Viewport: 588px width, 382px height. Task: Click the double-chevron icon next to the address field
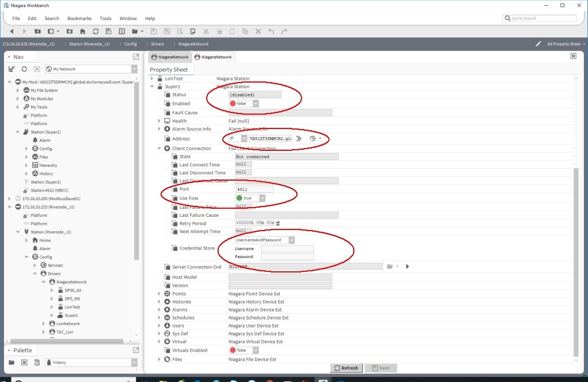(x=299, y=139)
